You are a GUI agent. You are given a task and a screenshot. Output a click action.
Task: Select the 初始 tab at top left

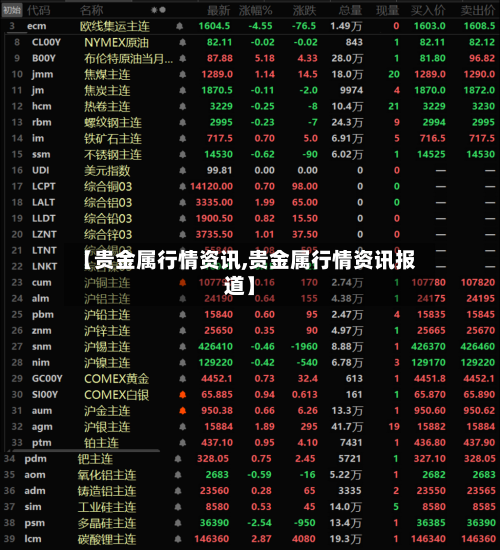(x=12, y=10)
